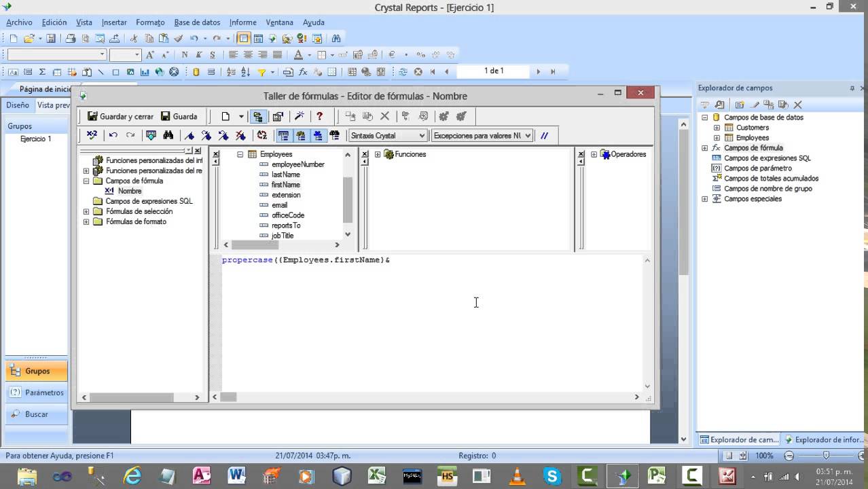Switch to 'Explorador de infor...' bottom tab
Screen dimensions: 868x489
pos(823,440)
